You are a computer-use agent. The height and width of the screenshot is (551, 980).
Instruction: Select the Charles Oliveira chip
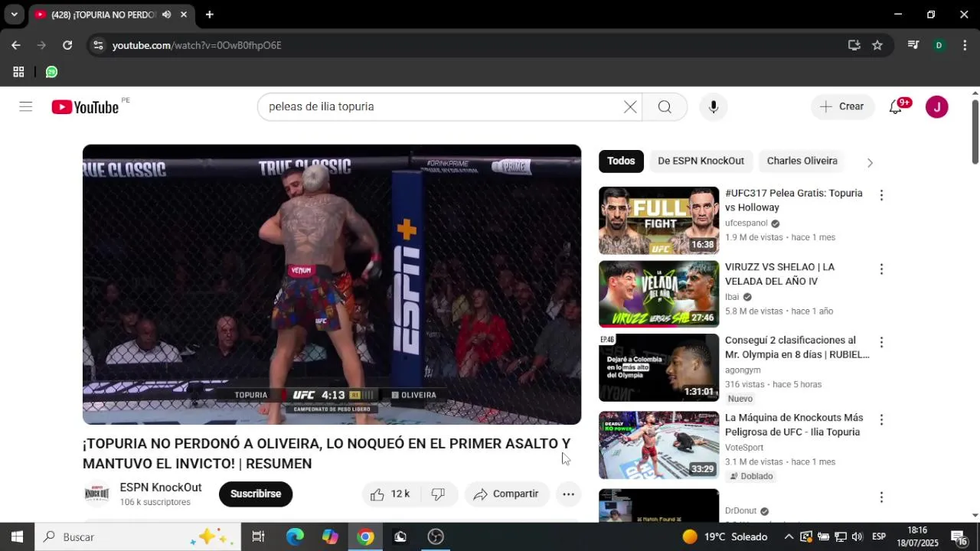pyautogui.click(x=802, y=161)
